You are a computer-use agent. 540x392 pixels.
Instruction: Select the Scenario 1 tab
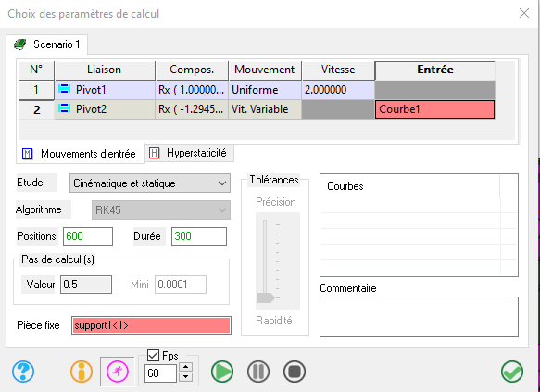47,44
